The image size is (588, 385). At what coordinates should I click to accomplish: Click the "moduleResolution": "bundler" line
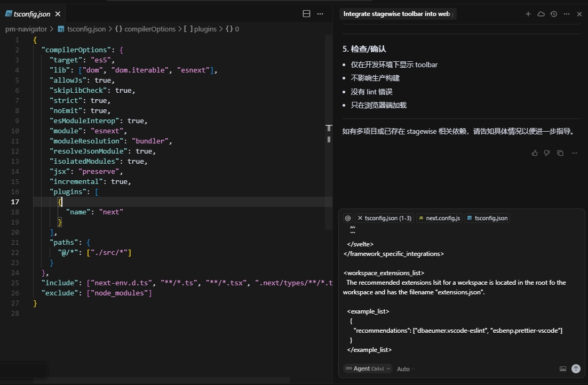[110, 141]
